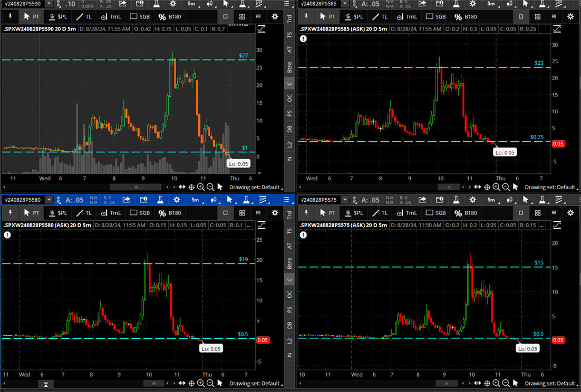Click the All button in the 5590 drawing toolbar

coord(258,16)
